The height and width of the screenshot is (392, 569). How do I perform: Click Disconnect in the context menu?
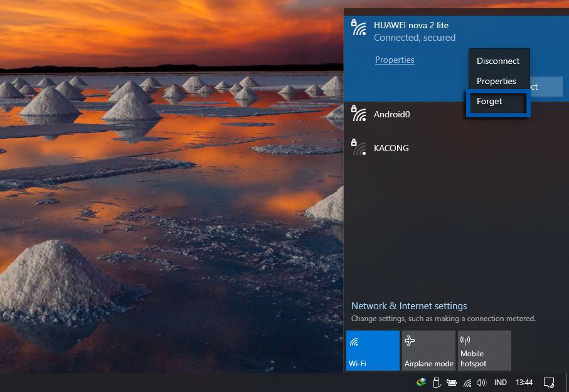[x=498, y=61]
